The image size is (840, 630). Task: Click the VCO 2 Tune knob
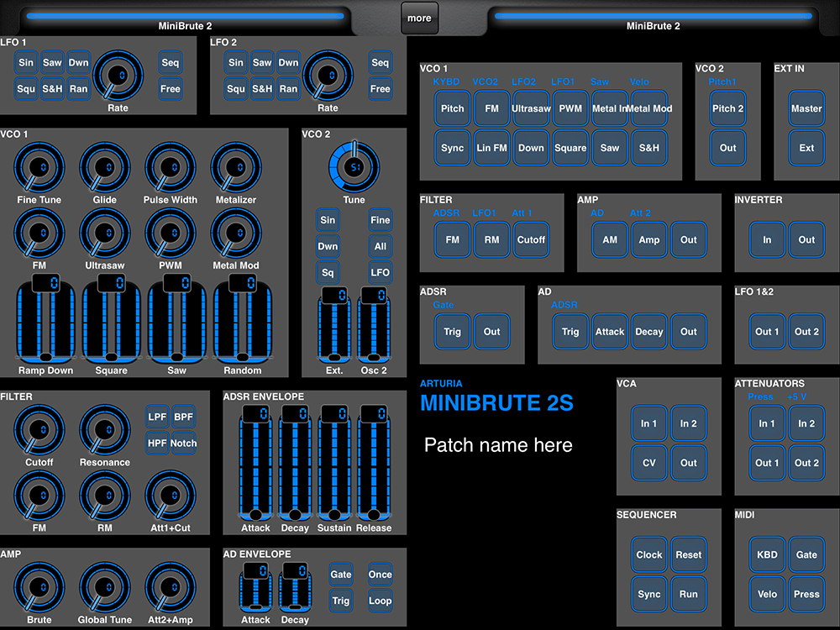(354, 166)
